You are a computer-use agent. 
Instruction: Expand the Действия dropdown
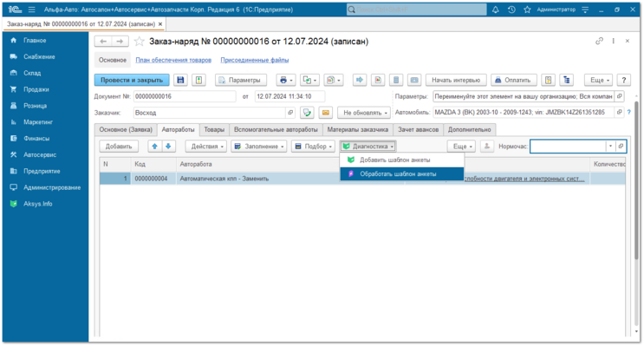pos(205,147)
